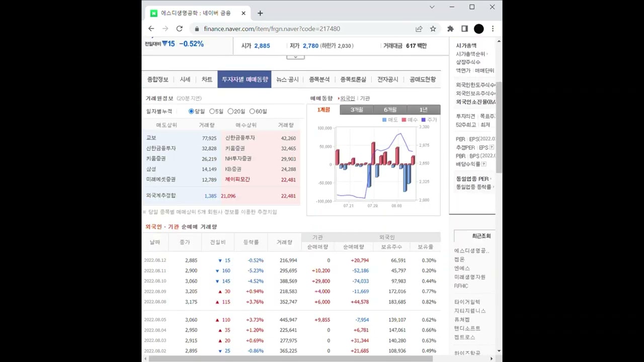This screenshot has width=644, height=362.
Task: Click the 최근조회 header
Action: 481,236
